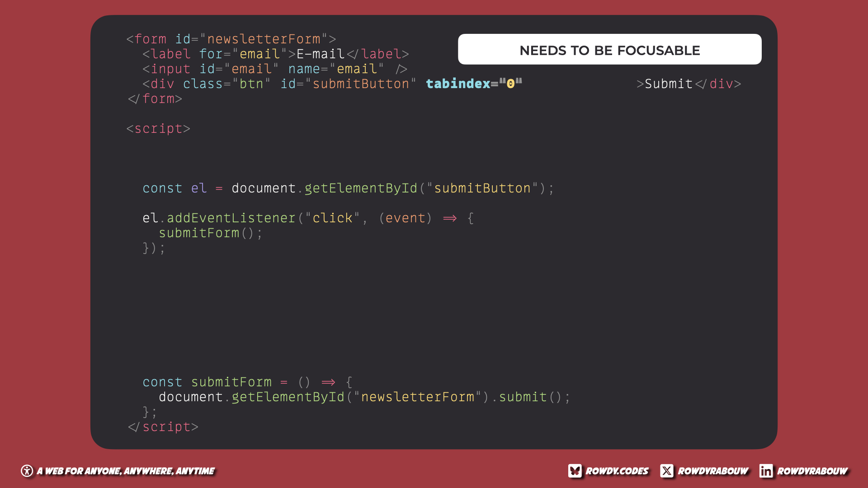Viewport: 868px width, 488px height.
Task: Click the div class="btn" opening tag
Action: pyautogui.click(x=279, y=84)
